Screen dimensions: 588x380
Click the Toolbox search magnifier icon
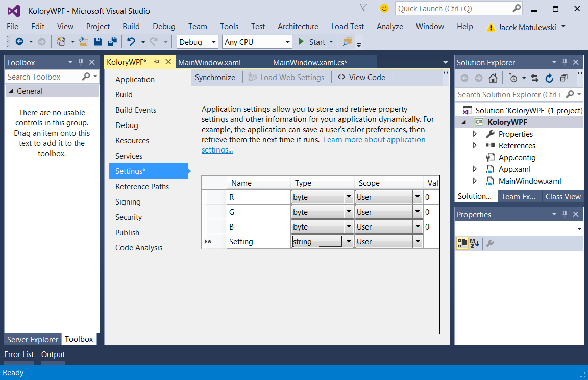[x=86, y=77]
